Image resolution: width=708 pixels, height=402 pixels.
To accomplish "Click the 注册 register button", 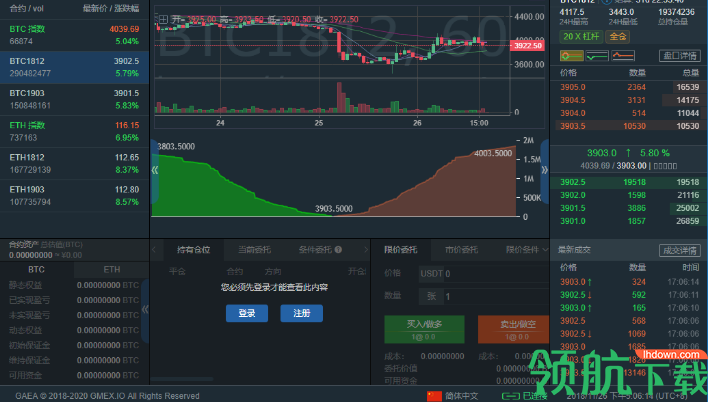I will click(302, 313).
